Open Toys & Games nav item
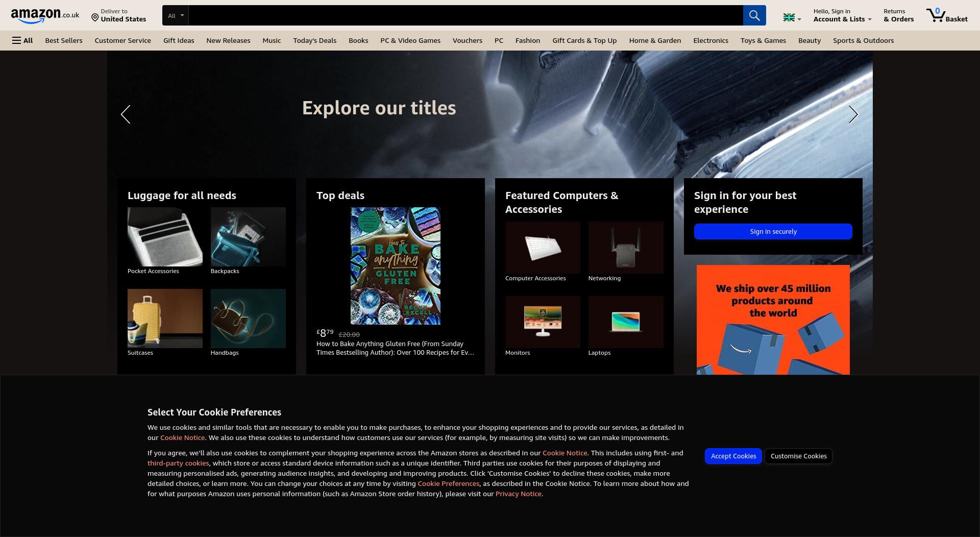 click(763, 40)
